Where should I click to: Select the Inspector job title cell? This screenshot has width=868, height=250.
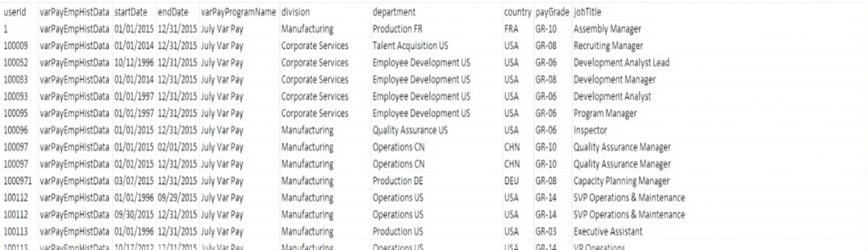pyautogui.click(x=590, y=131)
